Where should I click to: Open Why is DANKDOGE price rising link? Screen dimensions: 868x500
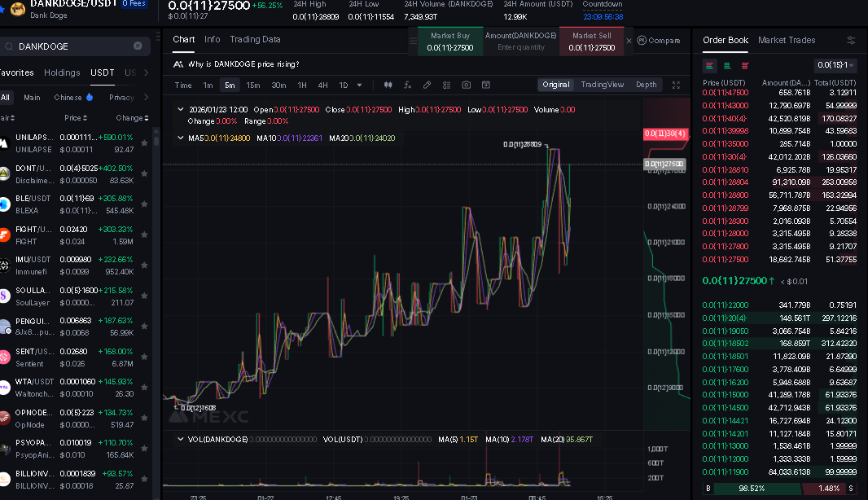click(x=243, y=64)
